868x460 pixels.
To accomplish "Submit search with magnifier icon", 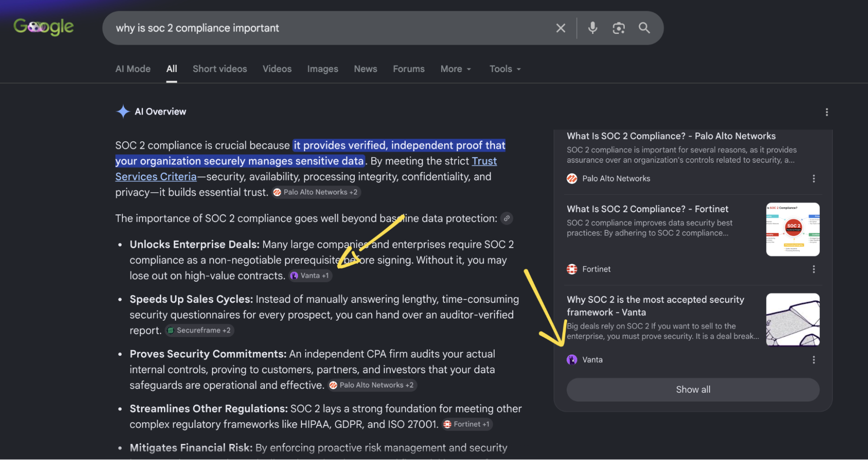I will pos(644,28).
